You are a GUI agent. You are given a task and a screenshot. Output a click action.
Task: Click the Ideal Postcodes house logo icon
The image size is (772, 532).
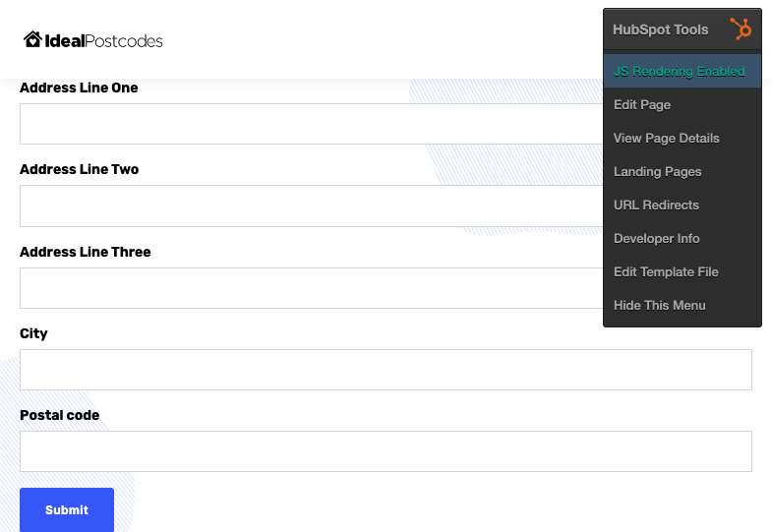point(32,40)
